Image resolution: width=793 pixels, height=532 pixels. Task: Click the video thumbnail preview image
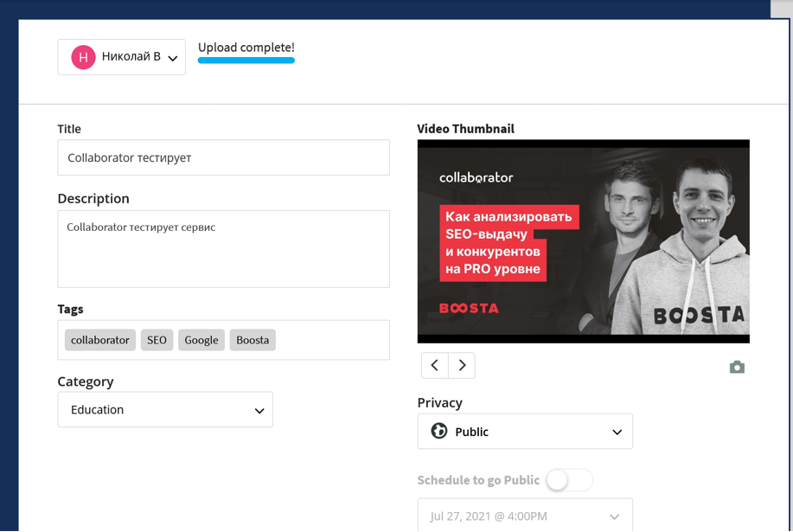coord(583,240)
